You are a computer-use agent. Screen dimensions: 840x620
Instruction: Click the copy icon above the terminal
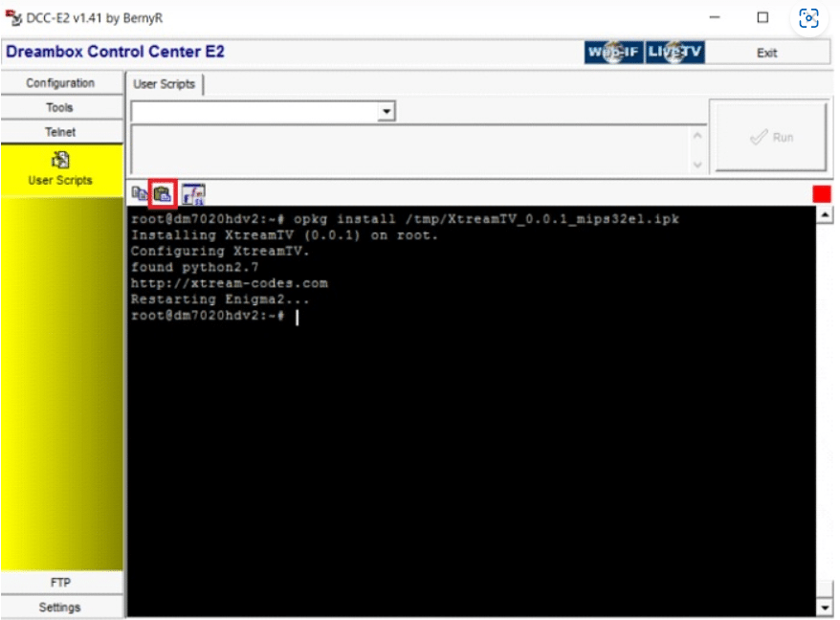[x=140, y=194]
